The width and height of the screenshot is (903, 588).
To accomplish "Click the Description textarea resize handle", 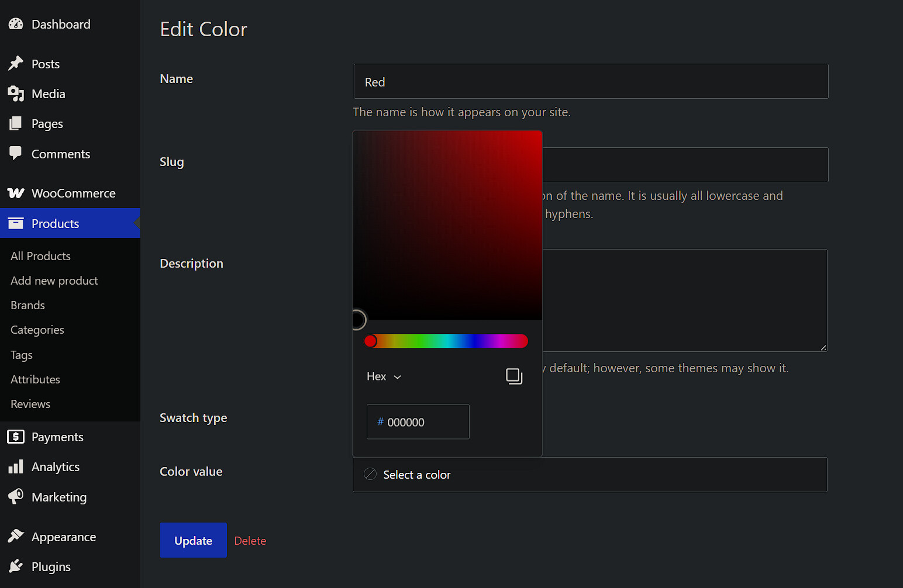I will pos(823,347).
